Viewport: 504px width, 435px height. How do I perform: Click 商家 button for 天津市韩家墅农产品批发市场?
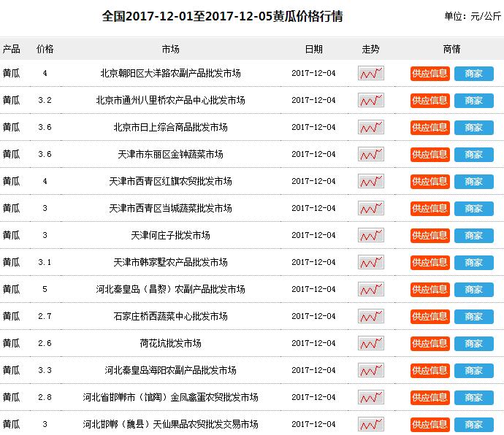(473, 263)
